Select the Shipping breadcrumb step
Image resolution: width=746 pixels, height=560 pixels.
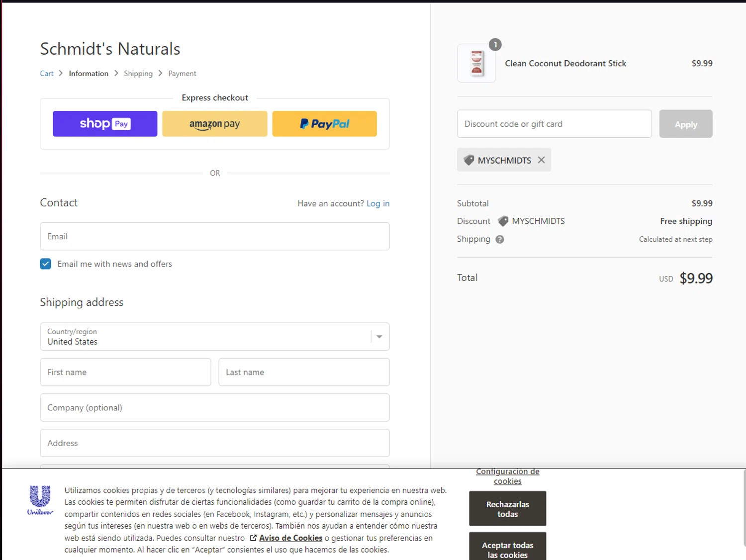click(138, 74)
